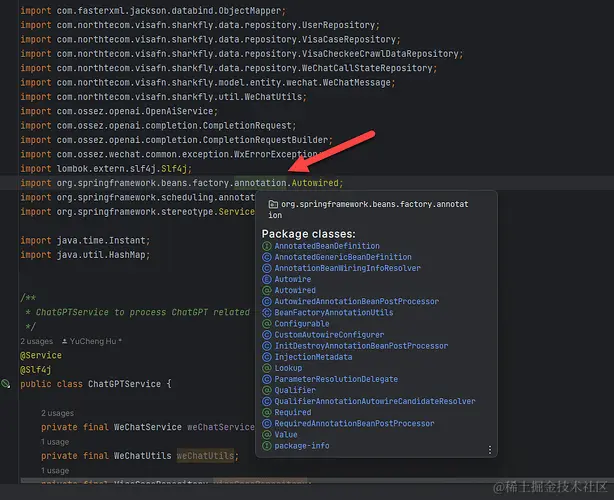Click 'Autowired' in the import statement
The height and width of the screenshot is (500, 614).
click(315, 183)
